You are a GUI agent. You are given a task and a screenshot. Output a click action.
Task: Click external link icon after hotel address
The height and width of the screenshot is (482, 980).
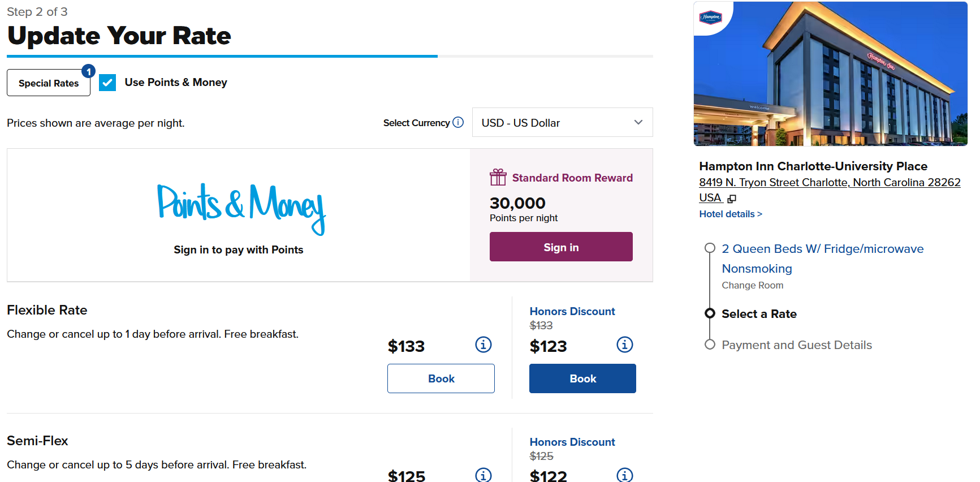pyautogui.click(x=732, y=199)
